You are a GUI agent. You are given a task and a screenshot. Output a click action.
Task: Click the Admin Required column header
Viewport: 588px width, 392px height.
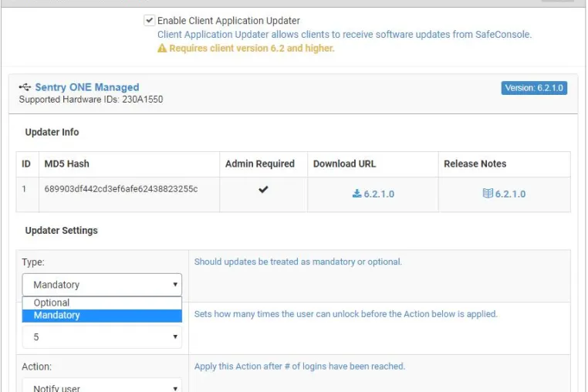click(260, 164)
